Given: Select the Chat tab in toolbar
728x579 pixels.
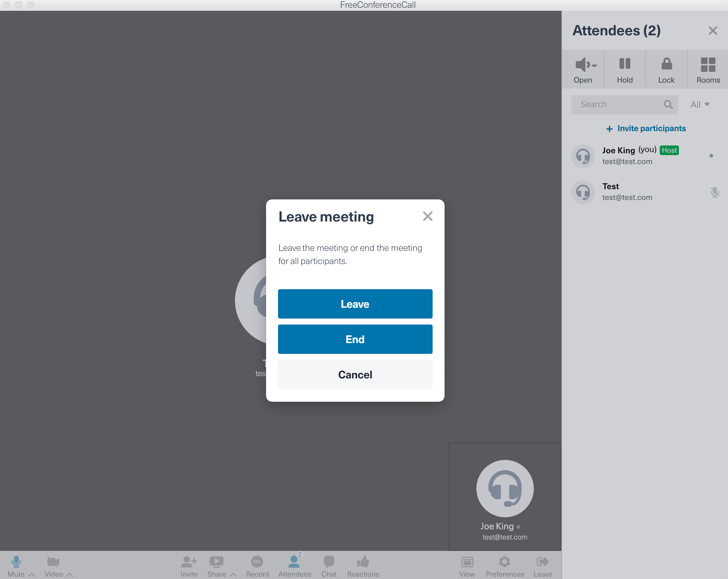Looking at the screenshot, I should (329, 564).
